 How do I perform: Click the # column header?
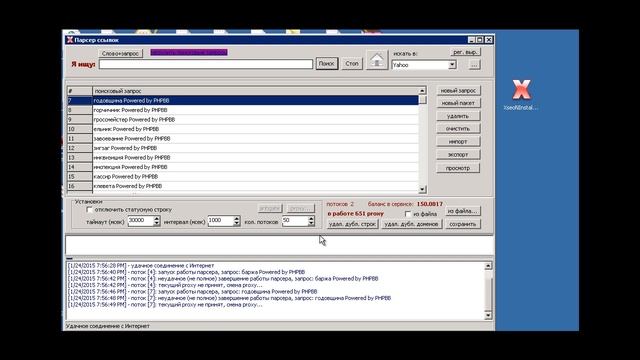point(80,91)
